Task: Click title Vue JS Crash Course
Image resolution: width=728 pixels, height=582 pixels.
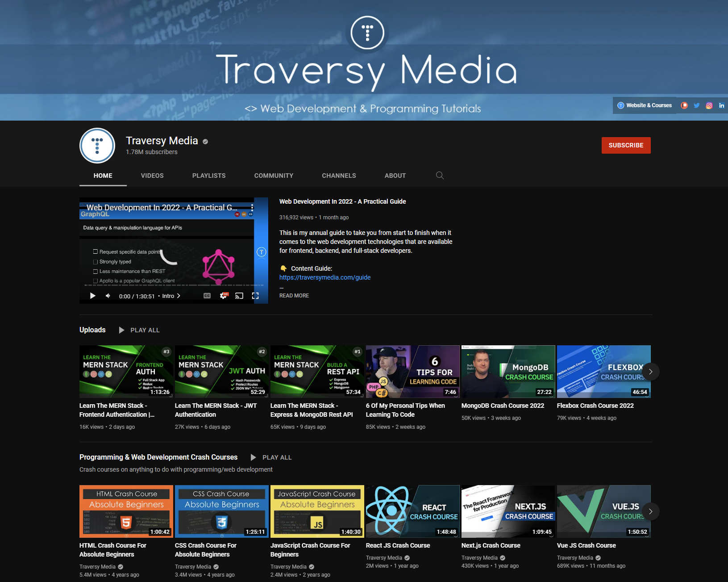Action: coord(587,545)
